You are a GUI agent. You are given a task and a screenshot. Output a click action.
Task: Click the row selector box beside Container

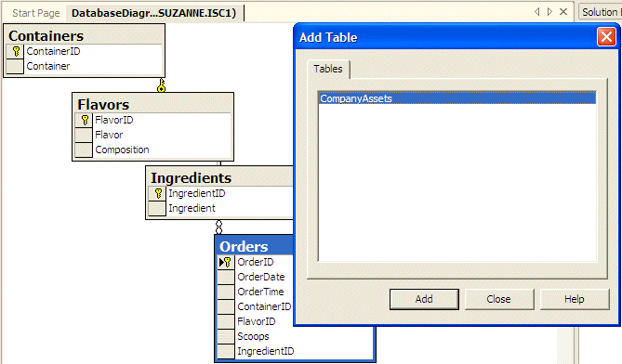pos(15,66)
